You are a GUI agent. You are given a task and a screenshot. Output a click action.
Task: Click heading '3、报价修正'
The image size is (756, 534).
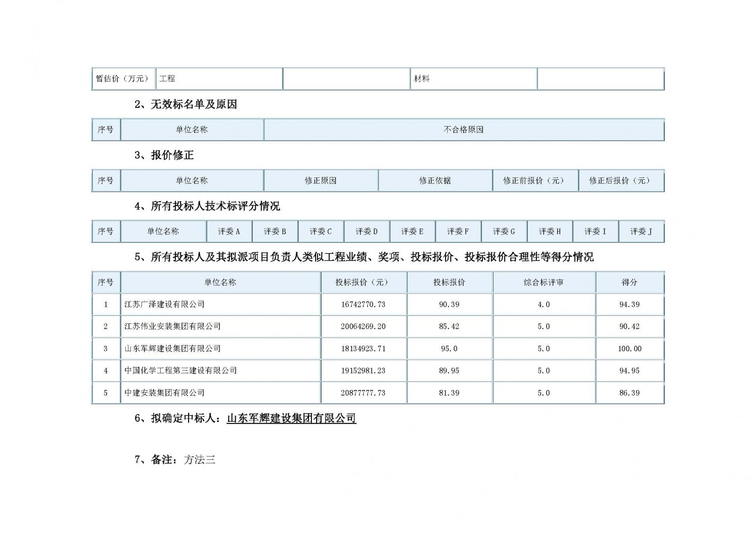click(x=164, y=155)
